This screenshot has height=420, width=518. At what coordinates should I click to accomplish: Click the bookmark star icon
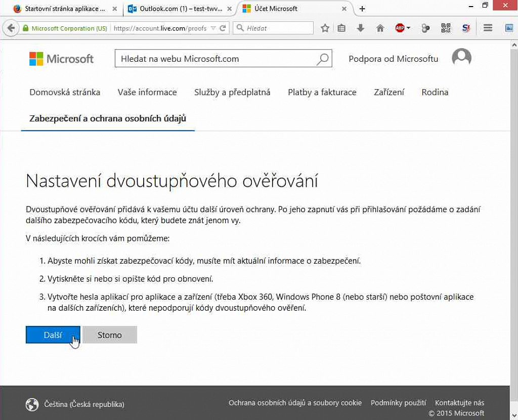pyautogui.click(x=325, y=28)
